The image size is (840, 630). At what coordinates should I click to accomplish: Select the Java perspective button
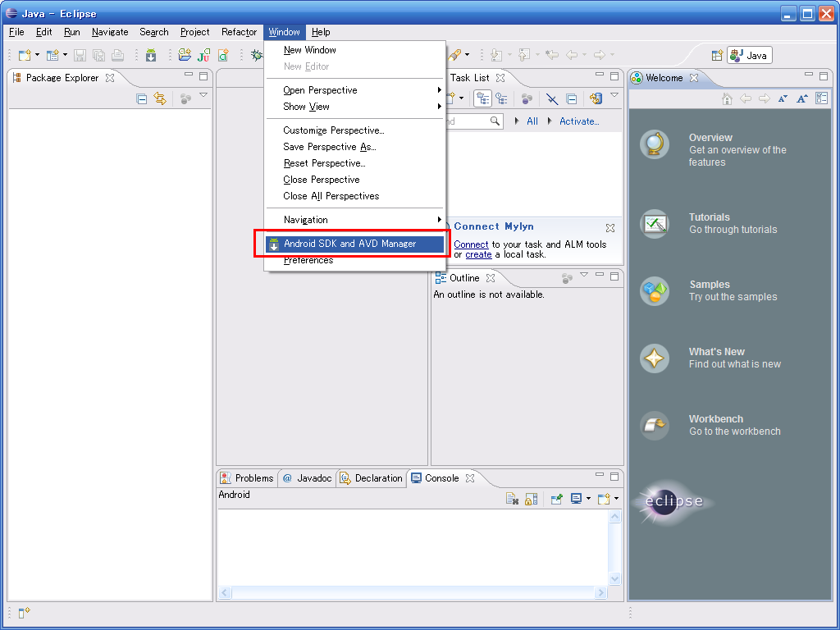point(750,55)
